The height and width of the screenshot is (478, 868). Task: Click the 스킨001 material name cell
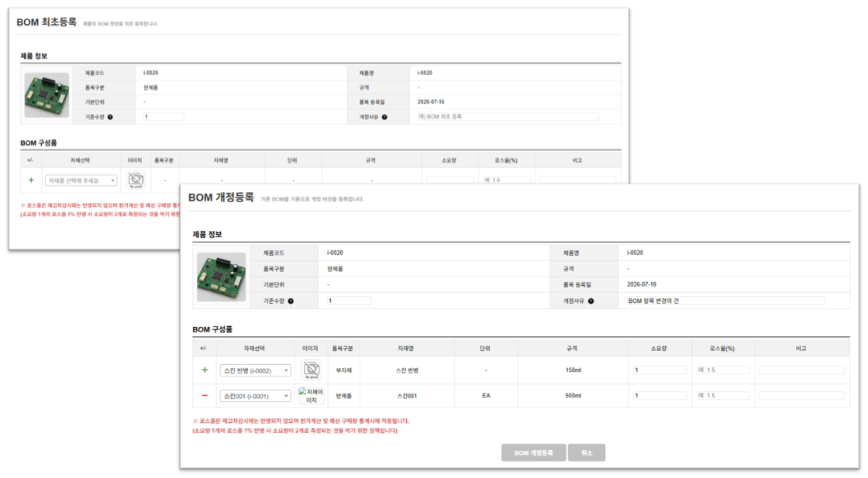pos(407,396)
